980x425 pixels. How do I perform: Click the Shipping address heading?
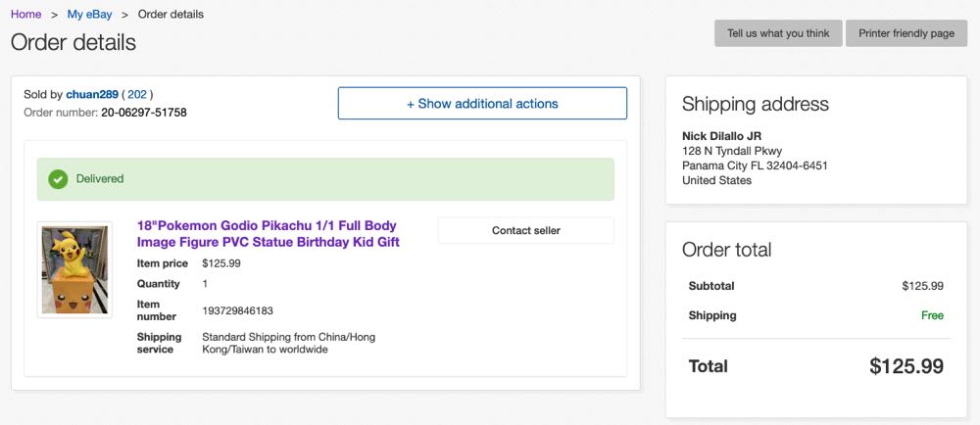tap(755, 104)
